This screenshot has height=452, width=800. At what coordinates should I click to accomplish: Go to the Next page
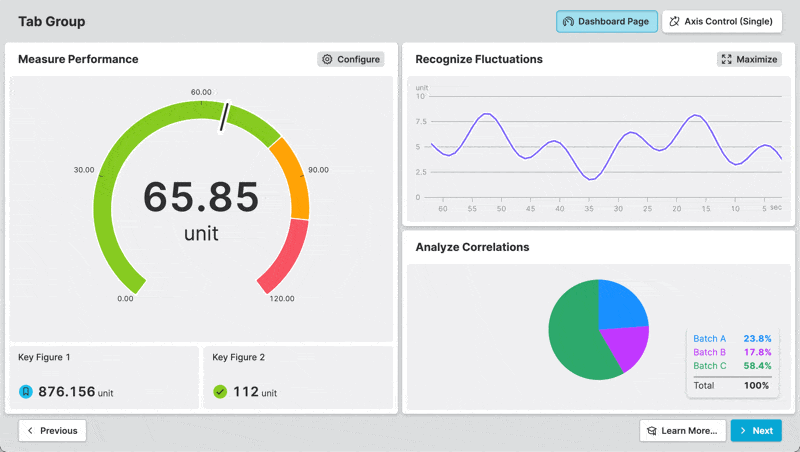(756, 431)
